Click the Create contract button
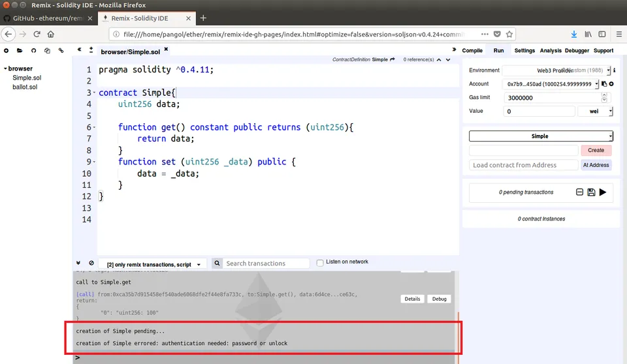The image size is (627, 364). click(x=596, y=150)
